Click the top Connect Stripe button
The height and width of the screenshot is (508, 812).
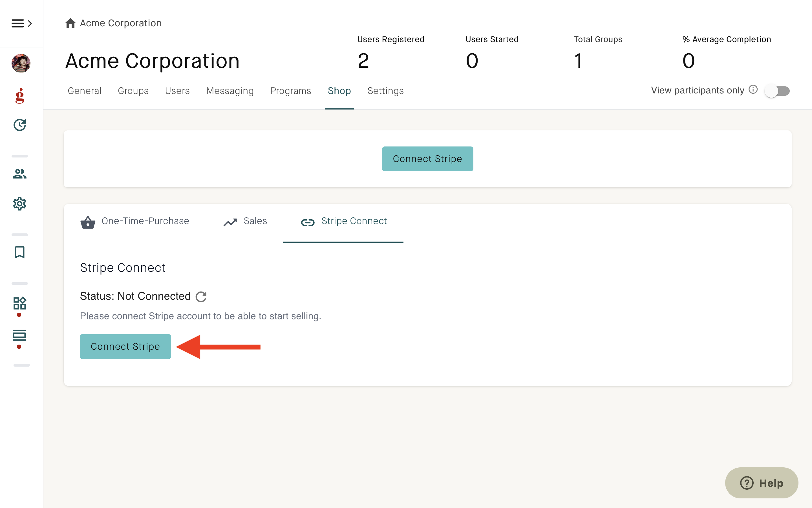pos(427,159)
